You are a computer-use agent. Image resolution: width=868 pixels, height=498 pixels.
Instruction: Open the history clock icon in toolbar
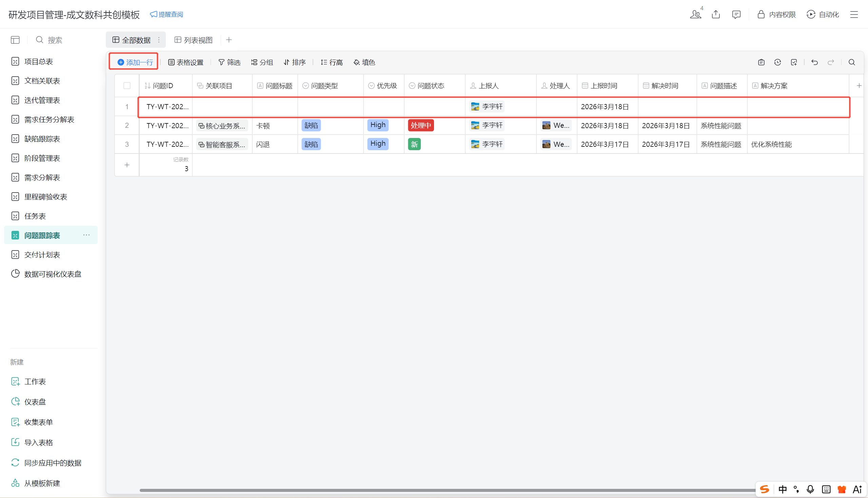point(777,62)
